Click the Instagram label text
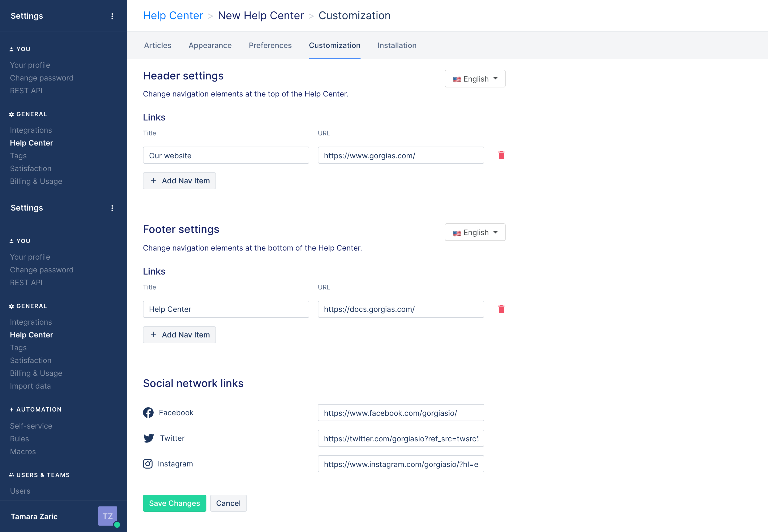 coord(175,464)
